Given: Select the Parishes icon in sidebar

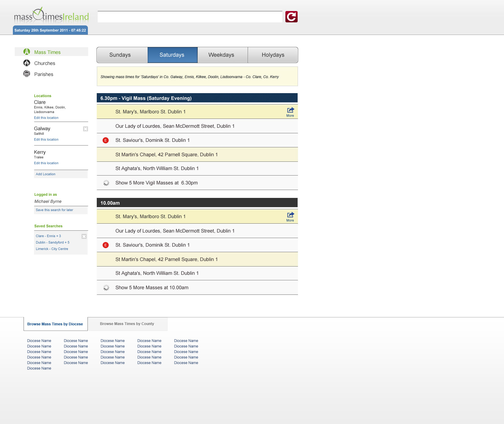Looking at the screenshot, I should tap(27, 74).
